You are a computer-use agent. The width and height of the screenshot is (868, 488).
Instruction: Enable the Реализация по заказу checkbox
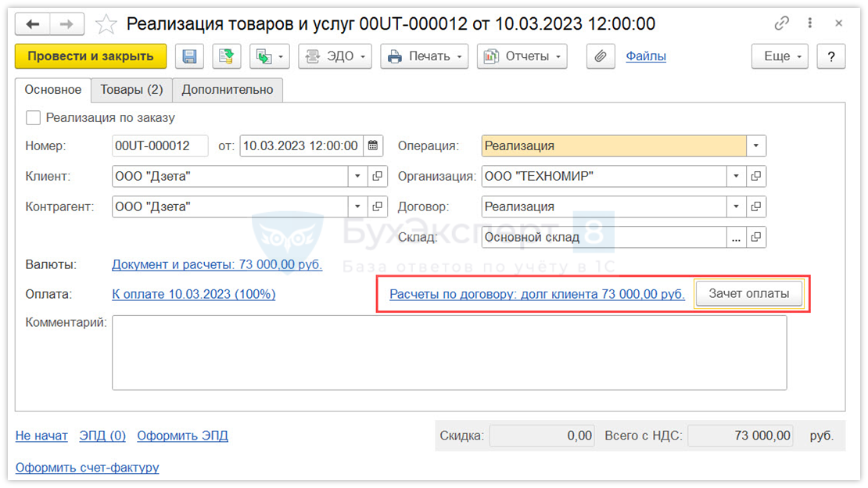33,118
